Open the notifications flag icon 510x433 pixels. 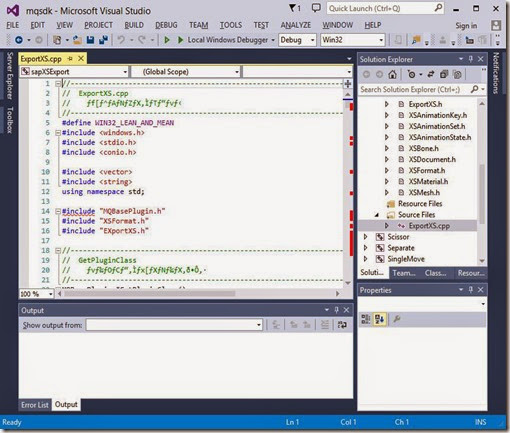295,8
